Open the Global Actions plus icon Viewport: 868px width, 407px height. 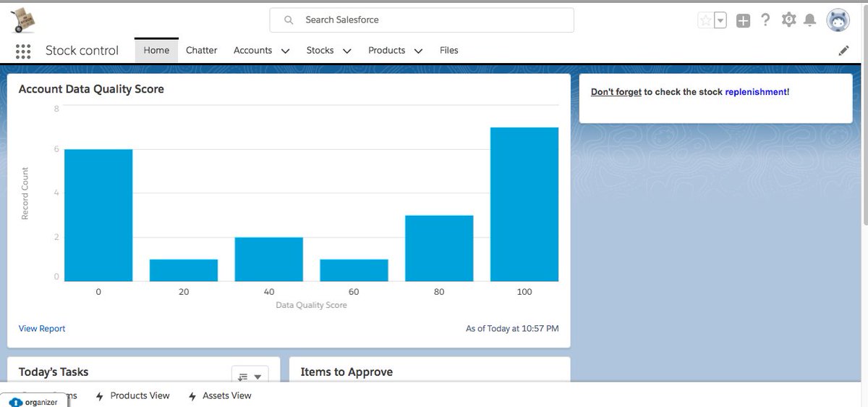point(743,20)
